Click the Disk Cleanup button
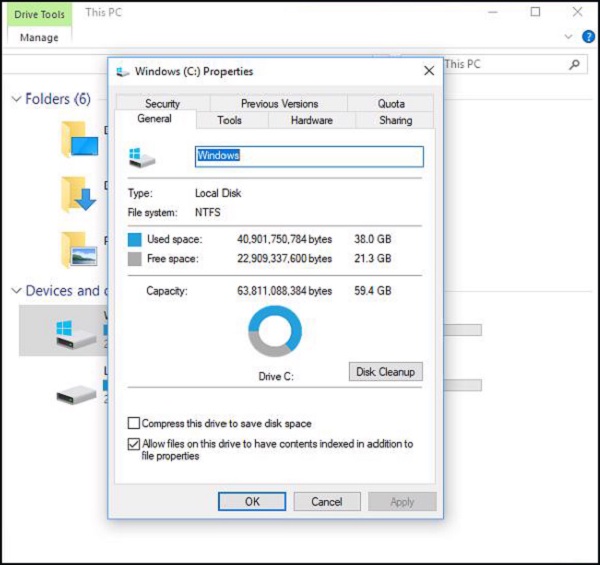This screenshot has height=565, width=600. (386, 371)
